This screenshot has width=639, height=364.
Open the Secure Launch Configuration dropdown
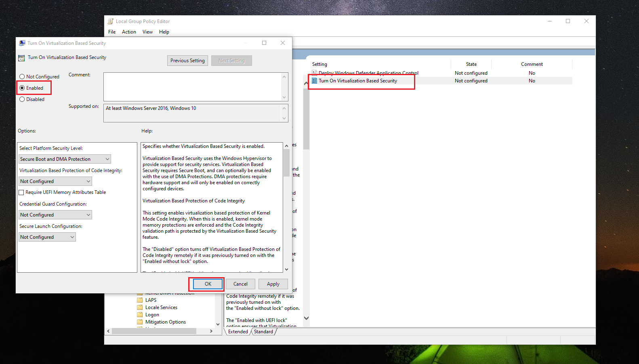pos(47,237)
